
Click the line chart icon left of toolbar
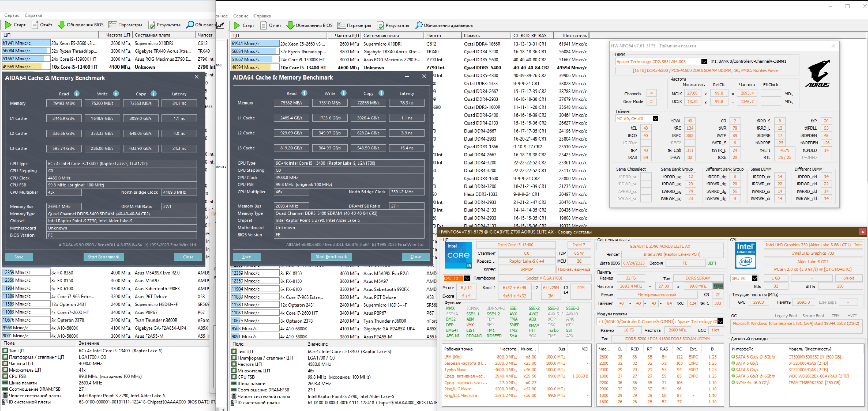tap(220, 25)
